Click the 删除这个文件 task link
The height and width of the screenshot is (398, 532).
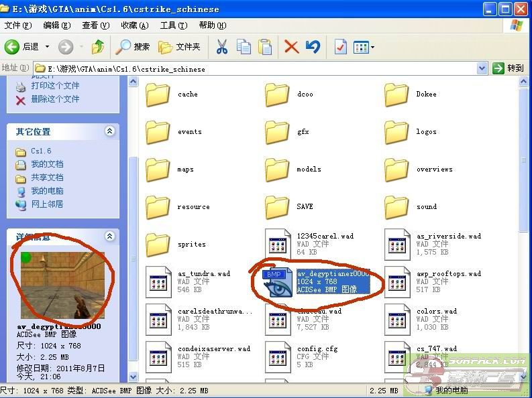pos(54,99)
